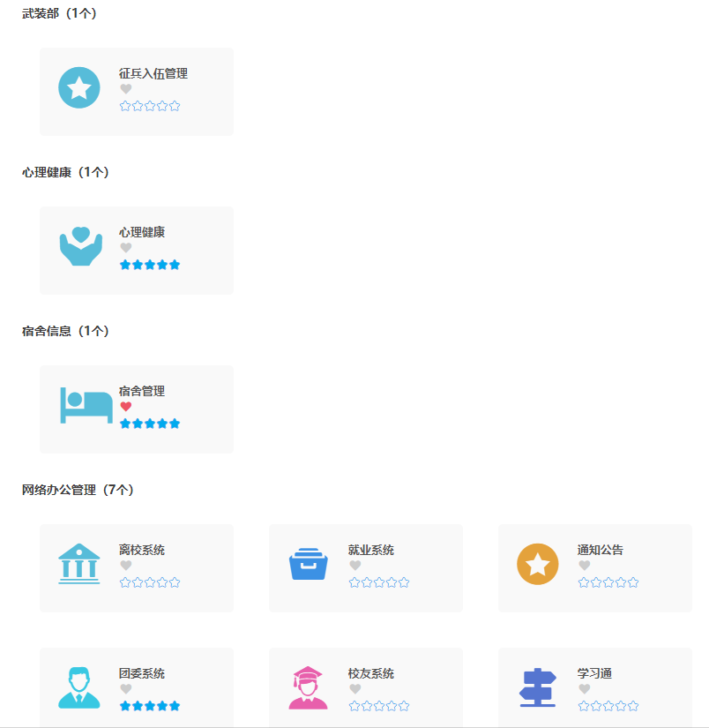The width and height of the screenshot is (709, 728).
Task: Click the 心理健康 heart-hands icon
Action: [x=79, y=247]
